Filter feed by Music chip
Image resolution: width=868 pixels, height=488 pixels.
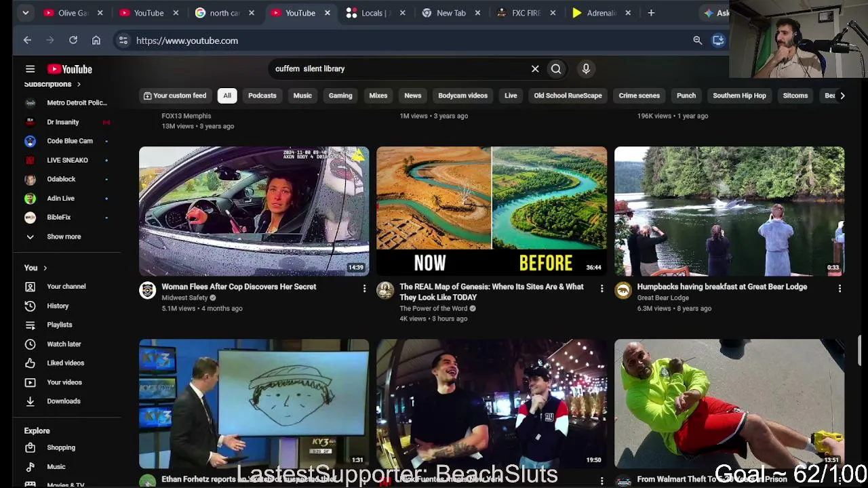(302, 96)
